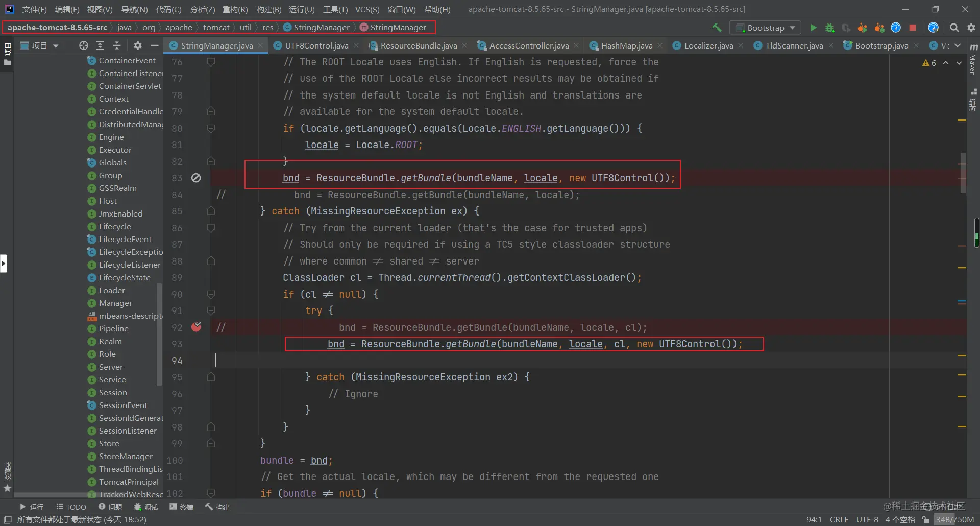Image resolution: width=980 pixels, height=526 pixels.
Task: Click Expand All in project panel
Action: point(100,45)
